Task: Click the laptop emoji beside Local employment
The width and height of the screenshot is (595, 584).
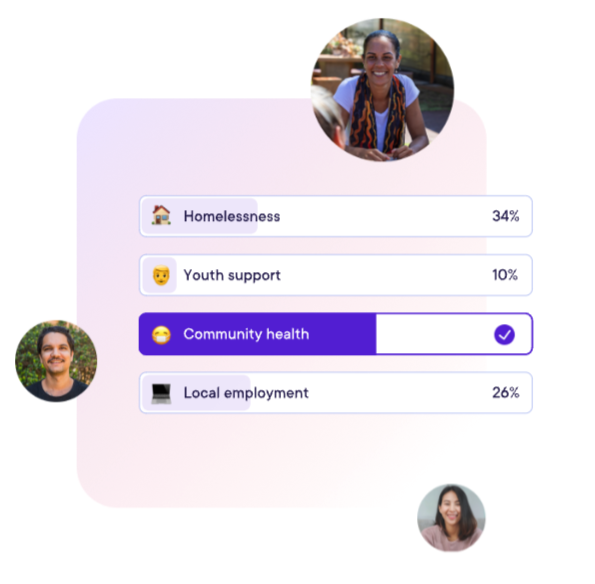Action: [x=161, y=393]
